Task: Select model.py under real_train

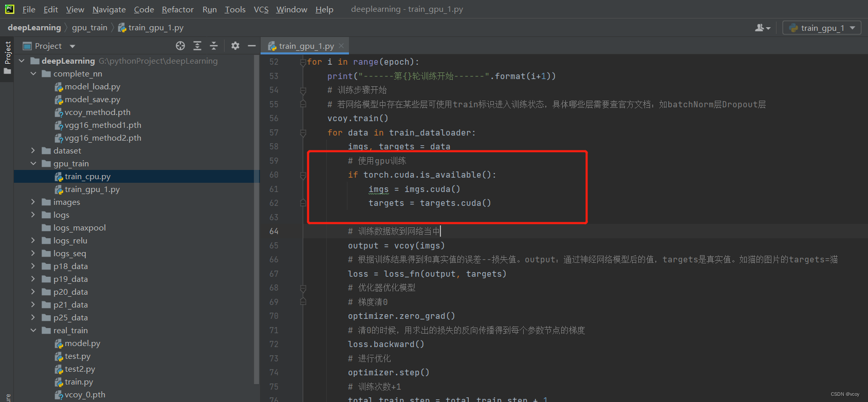Action: [82, 343]
